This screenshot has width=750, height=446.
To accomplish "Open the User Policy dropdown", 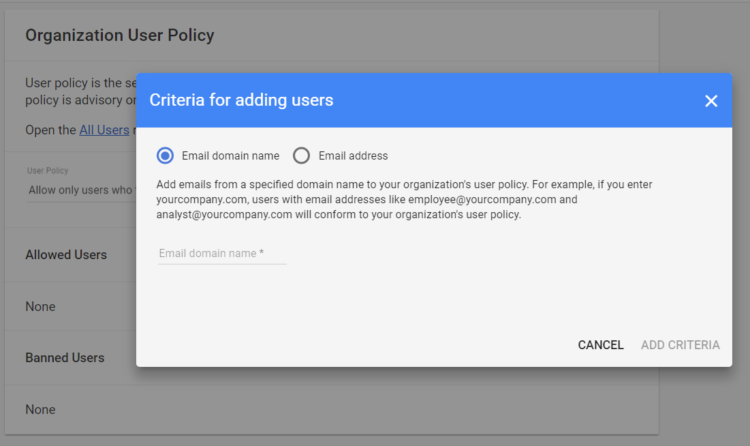I will 81,190.
